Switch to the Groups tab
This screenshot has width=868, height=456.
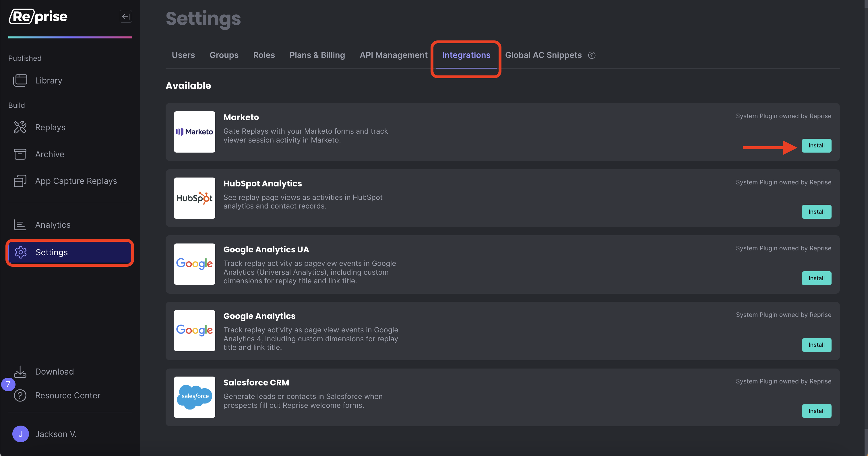click(x=224, y=55)
